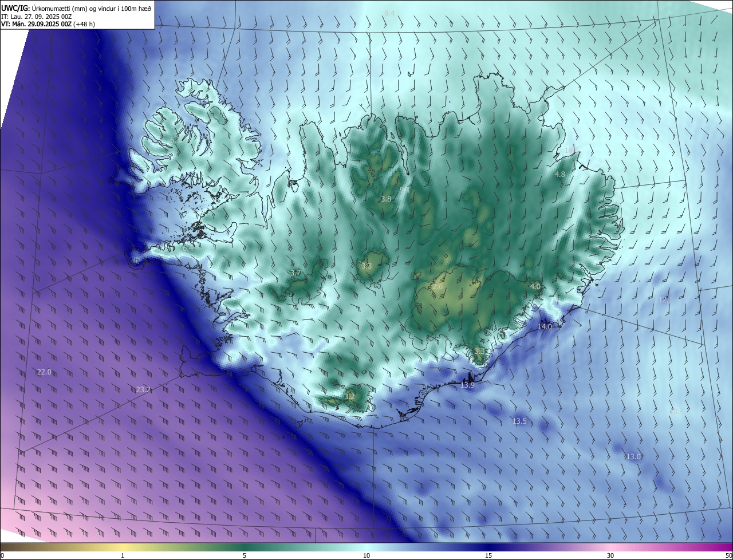The image size is (733, 560).
Task: Click the 3.8 value label
Action: click(x=386, y=199)
